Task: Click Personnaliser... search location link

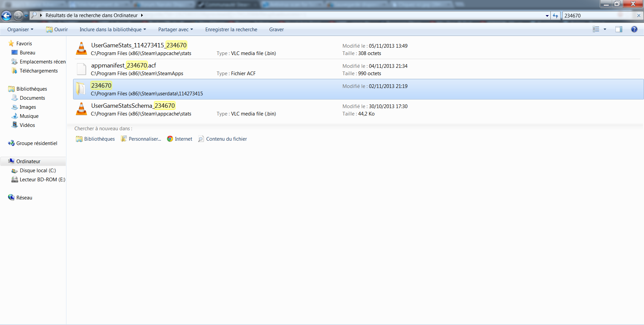Action: 141,139
